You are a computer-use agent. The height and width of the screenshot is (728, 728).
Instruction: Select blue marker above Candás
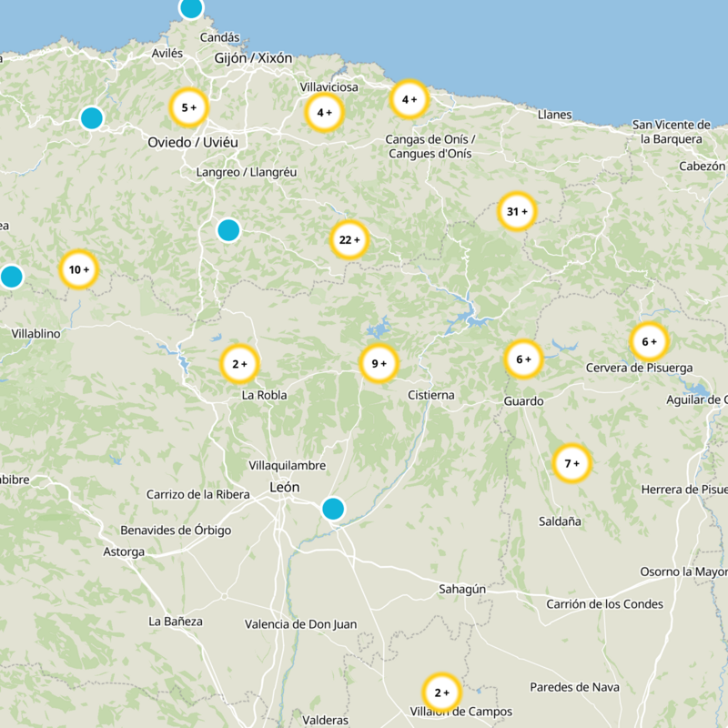(x=191, y=7)
